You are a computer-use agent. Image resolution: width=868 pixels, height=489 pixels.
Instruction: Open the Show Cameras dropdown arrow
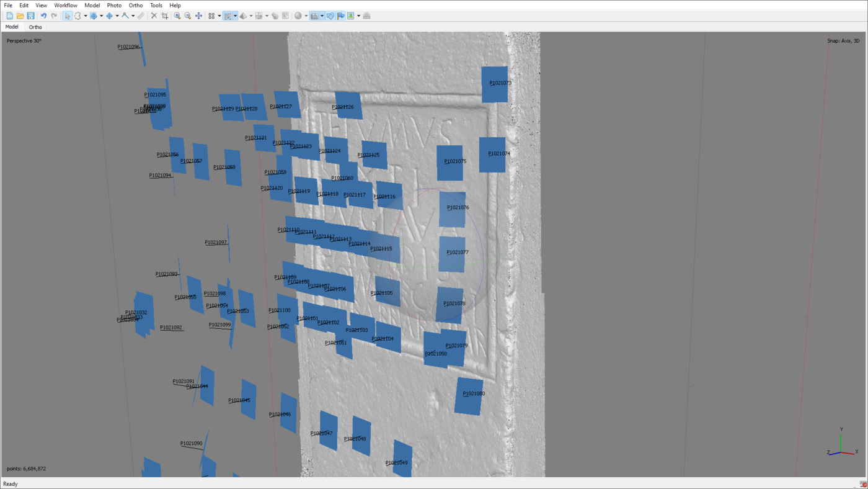click(x=322, y=16)
